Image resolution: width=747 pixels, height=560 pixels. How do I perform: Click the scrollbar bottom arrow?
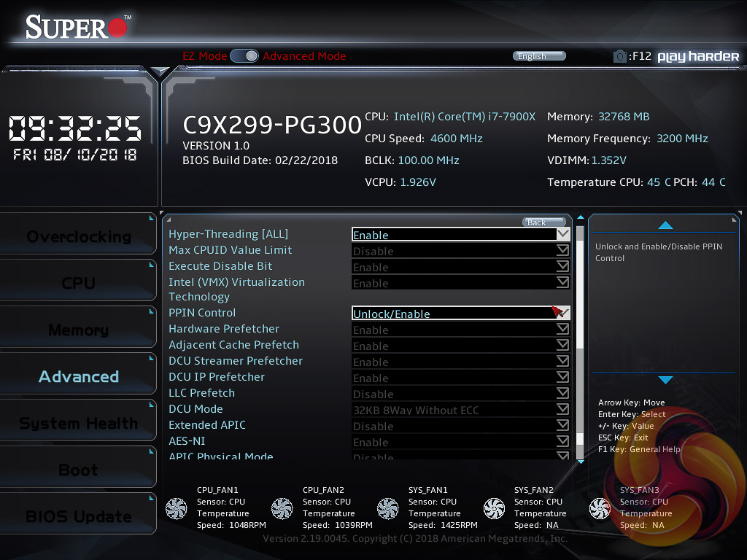pyautogui.click(x=580, y=462)
